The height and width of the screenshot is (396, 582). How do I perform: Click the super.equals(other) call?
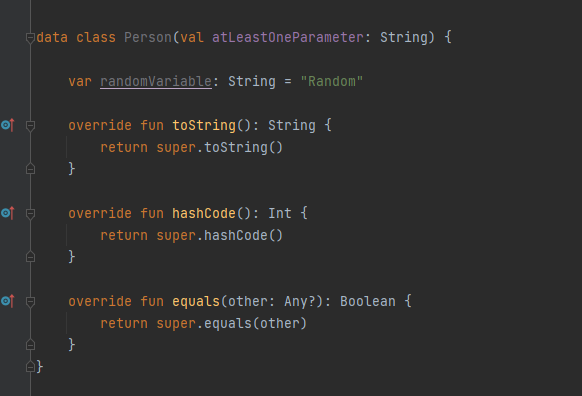[232, 323]
